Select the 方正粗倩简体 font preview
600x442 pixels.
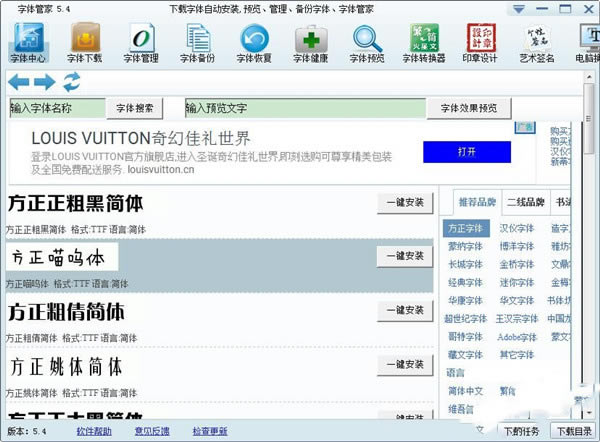click(66, 312)
